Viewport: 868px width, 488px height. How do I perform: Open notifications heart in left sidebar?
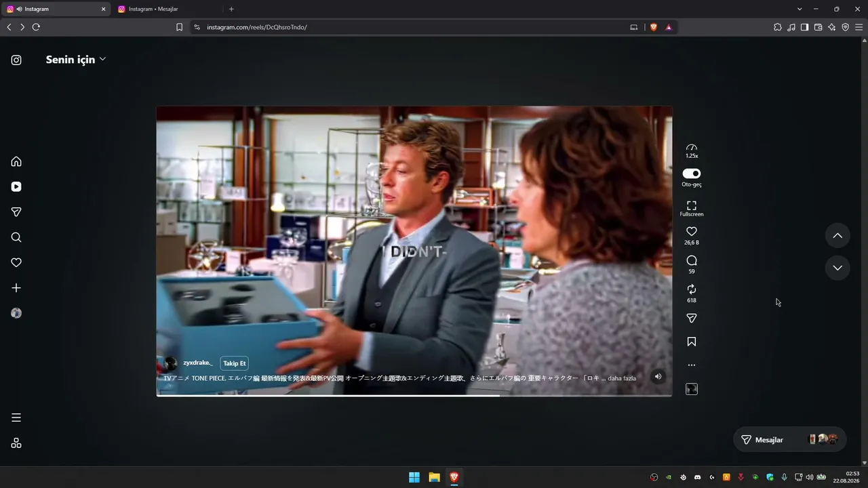pyautogui.click(x=16, y=262)
